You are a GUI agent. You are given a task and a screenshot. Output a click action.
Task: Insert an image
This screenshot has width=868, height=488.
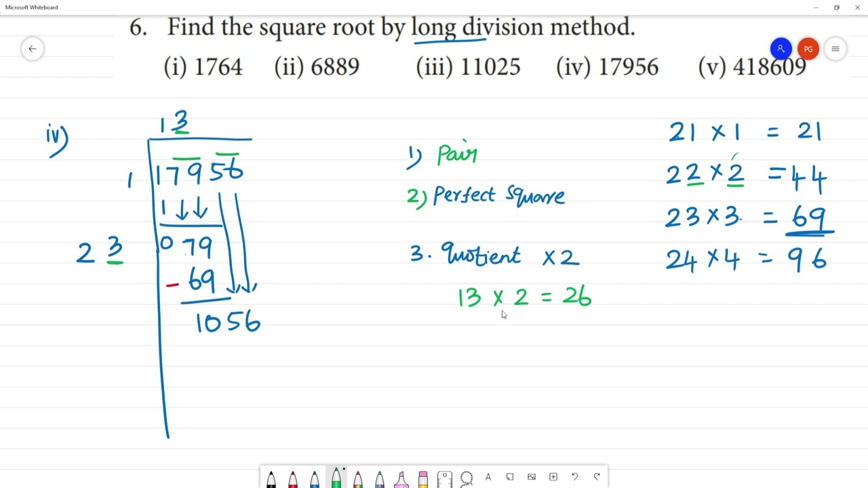[x=532, y=477]
